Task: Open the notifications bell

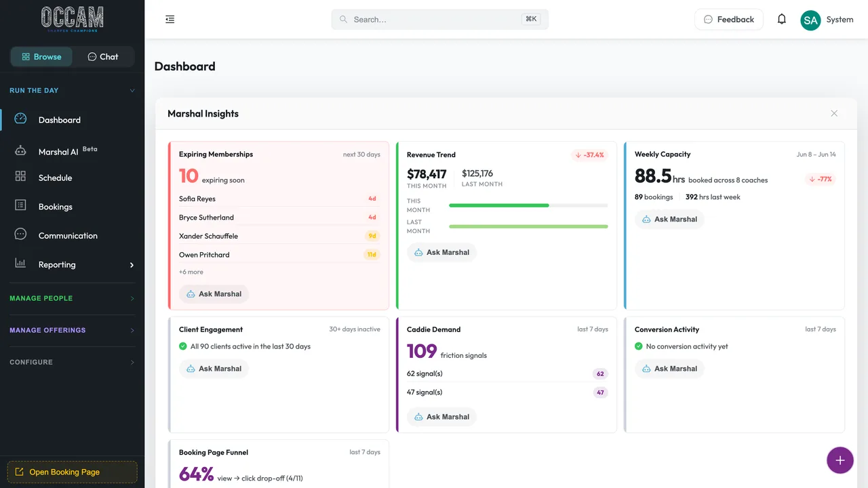Action: click(x=782, y=20)
